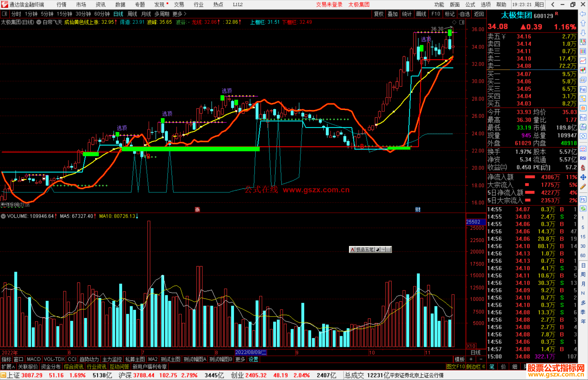Image resolution: width=588 pixels, height=380 pixels.
Task: Expand the 更多 period options chevron
Action: point(185,14)
